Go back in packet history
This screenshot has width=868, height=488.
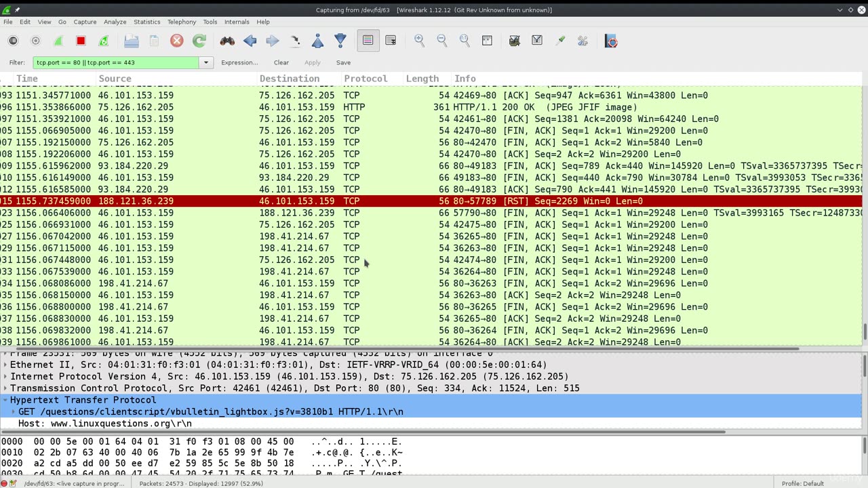[x=250, y=41]
